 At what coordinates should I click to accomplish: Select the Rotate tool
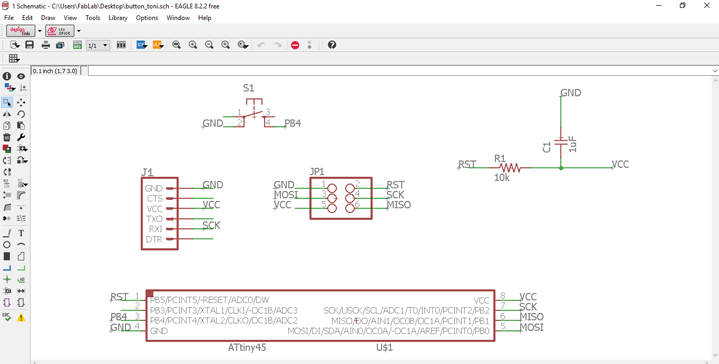click(x=21, y=114)
